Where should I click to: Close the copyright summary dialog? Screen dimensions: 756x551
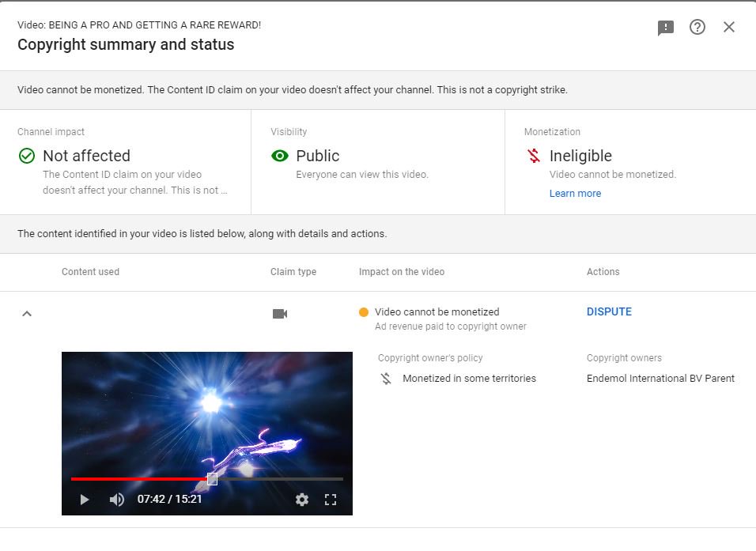729,27
